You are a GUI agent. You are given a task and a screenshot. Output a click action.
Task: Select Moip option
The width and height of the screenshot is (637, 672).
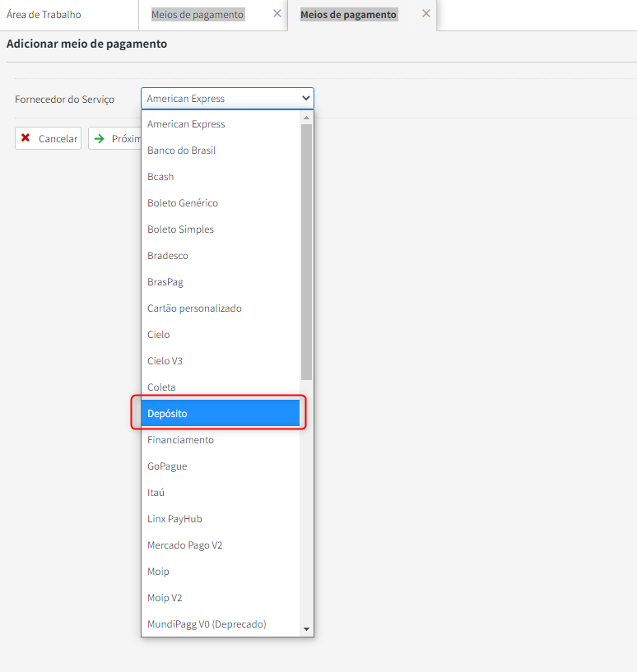click(x=221, y=572)
